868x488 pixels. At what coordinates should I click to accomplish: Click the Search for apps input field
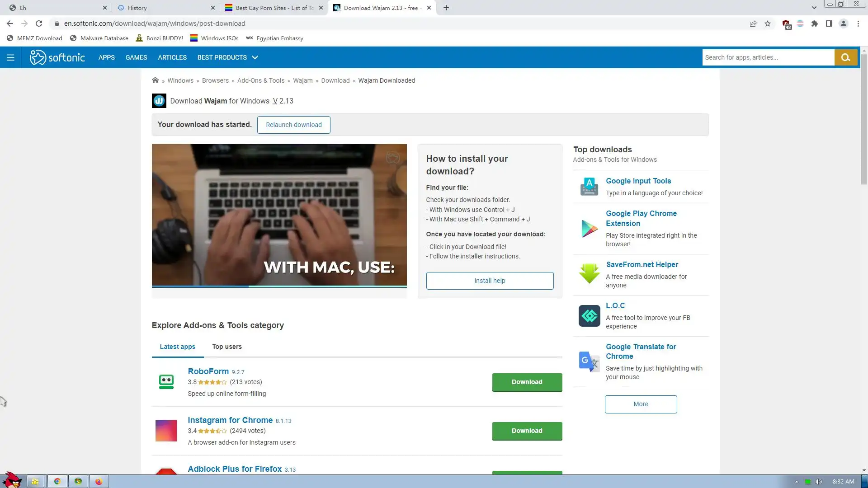tap(768, 57)
